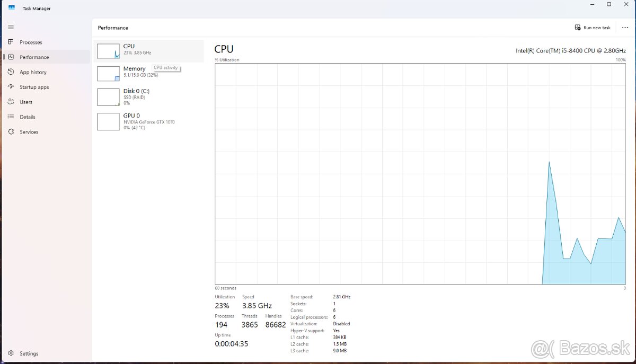Select the Startup apps icon
Screen dimensions: 636x364
(x=11, y=87)
